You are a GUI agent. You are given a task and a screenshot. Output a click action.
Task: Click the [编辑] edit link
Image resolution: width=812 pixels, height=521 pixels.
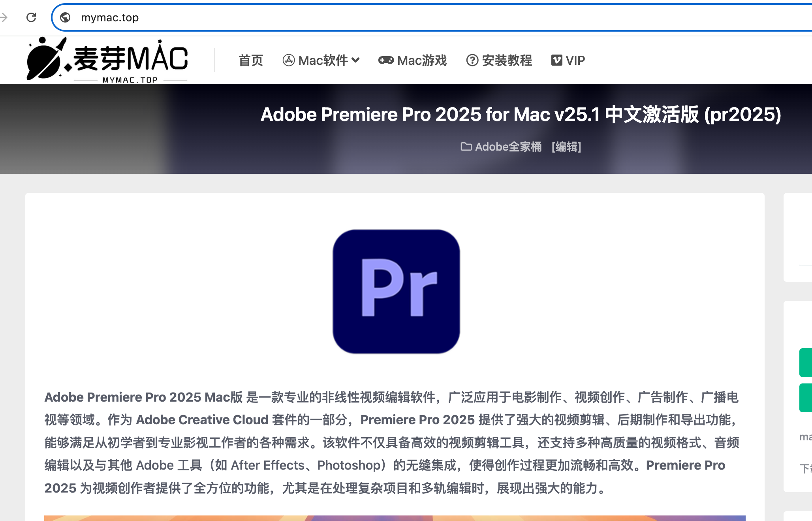[566, 147]
